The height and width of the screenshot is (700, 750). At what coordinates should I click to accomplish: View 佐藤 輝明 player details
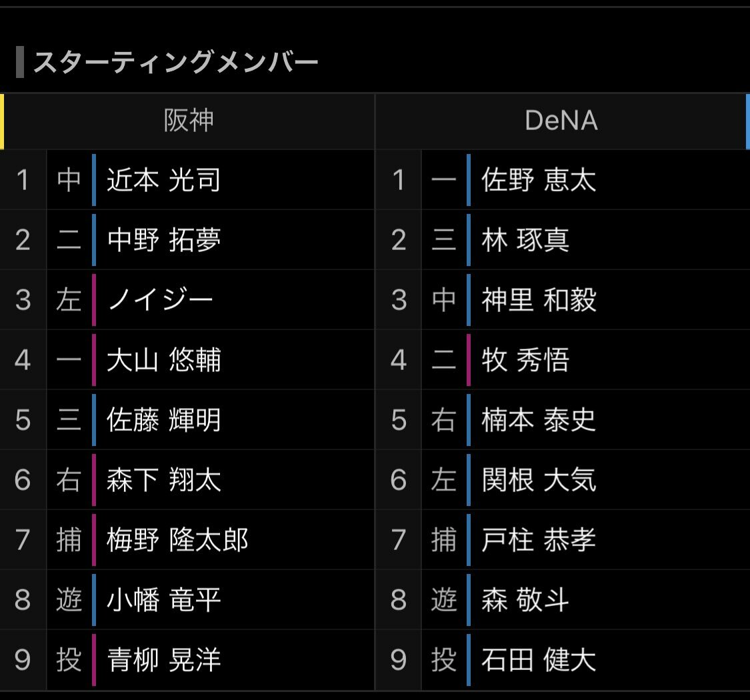point(163,419)
